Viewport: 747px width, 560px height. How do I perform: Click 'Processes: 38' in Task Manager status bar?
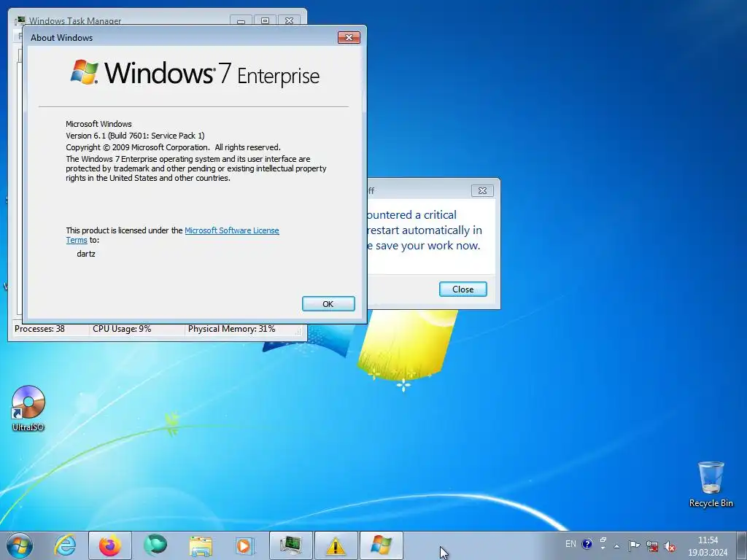[39, 329]
